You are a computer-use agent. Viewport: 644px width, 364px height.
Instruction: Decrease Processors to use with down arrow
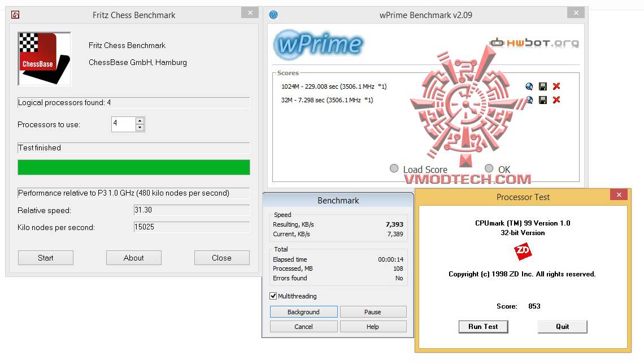[140, 128]
